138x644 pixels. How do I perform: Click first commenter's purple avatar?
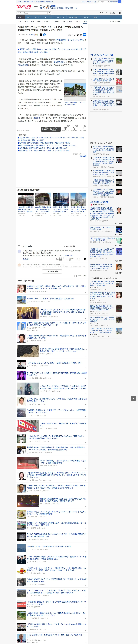coord(19,251)
